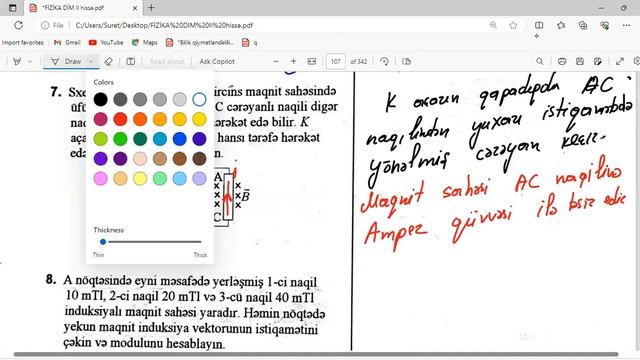Viewport: 640px width, 360px height.
Task: Select the Erase tool
Action: (108, 62)
